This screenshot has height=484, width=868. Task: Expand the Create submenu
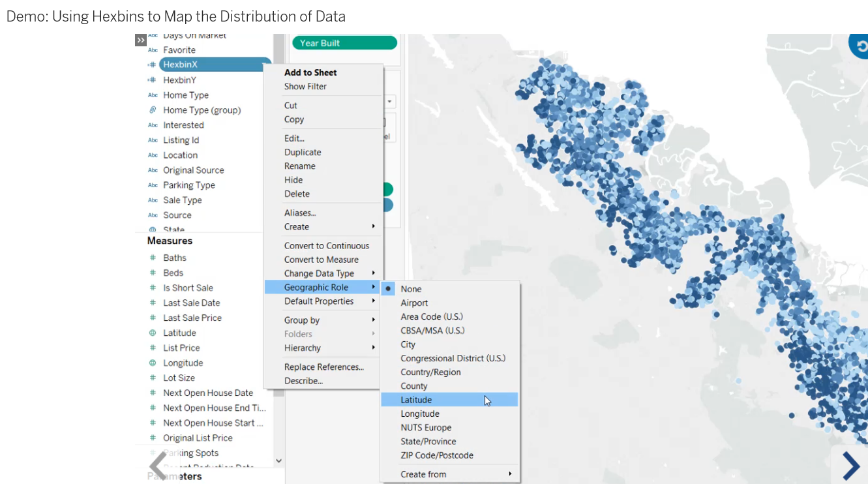coord(323,227)
